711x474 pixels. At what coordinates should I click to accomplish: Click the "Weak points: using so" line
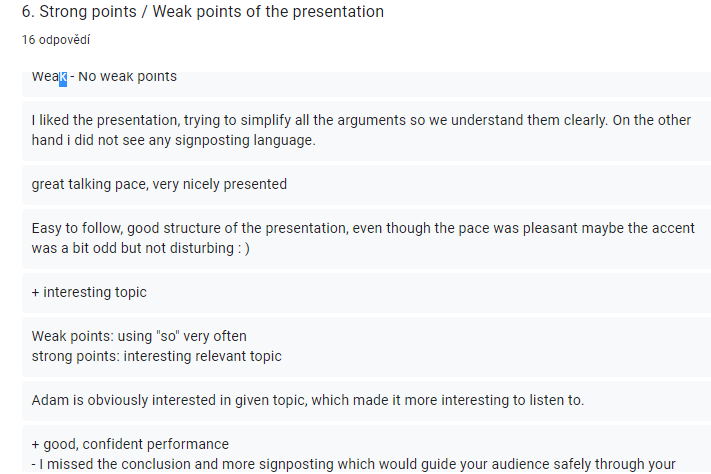point(139,336)
